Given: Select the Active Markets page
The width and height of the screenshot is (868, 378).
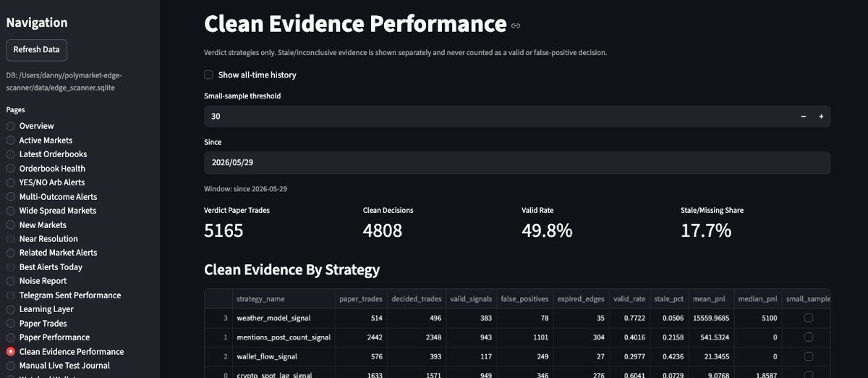Looking at the screenshot, I should tap(39, 140).
